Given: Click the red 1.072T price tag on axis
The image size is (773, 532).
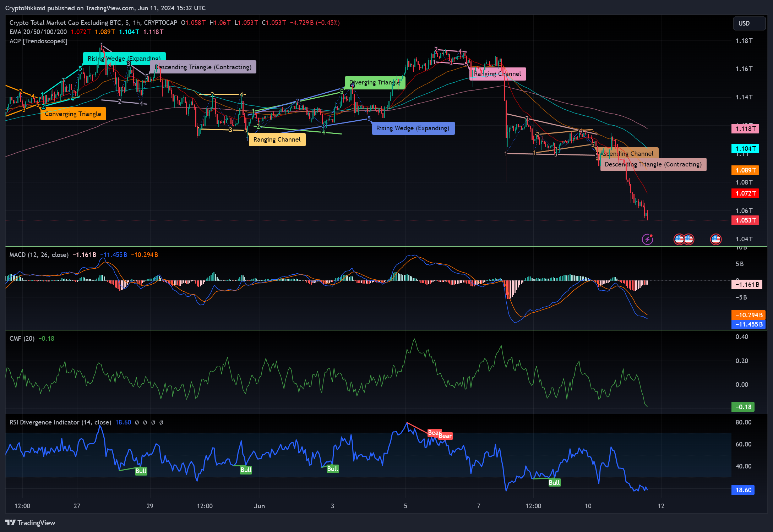Looking at the screenshot, I should coord(745,193).
